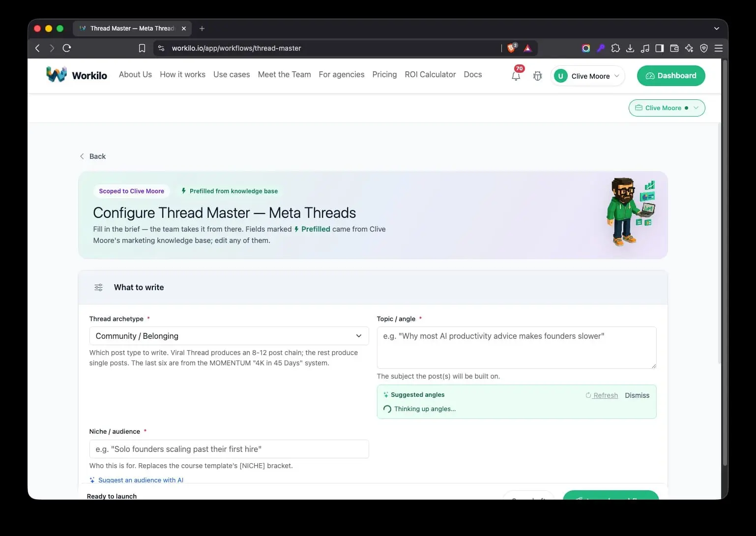The height and width of the screenshot is (536, 756).
Task: Click the browser address bar URL
Action: tap(236, 48)
